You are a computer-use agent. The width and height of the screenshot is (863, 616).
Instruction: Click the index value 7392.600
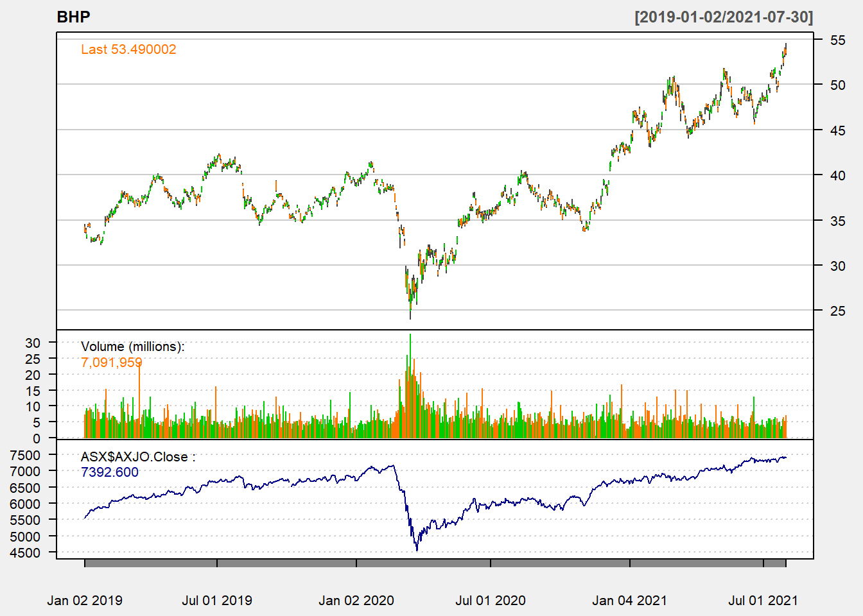tap(110, 472)
